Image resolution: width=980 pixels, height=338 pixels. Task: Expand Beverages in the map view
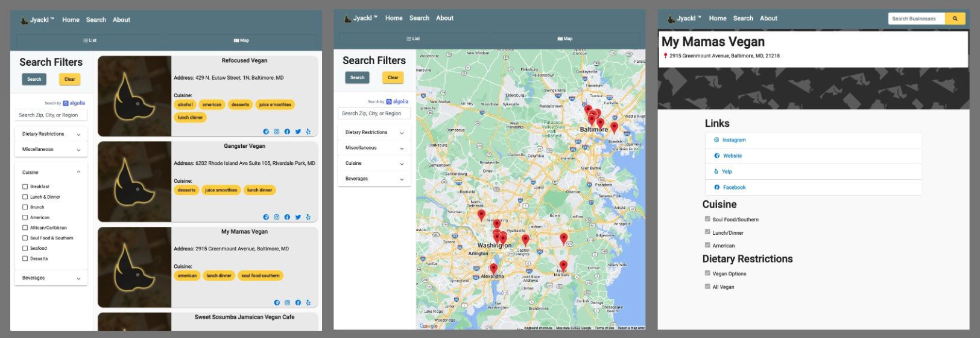[375, 179]
